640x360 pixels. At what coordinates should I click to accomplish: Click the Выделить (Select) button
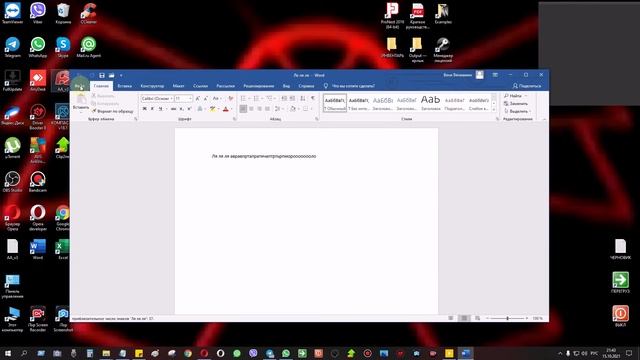click(x=517, y=111)
